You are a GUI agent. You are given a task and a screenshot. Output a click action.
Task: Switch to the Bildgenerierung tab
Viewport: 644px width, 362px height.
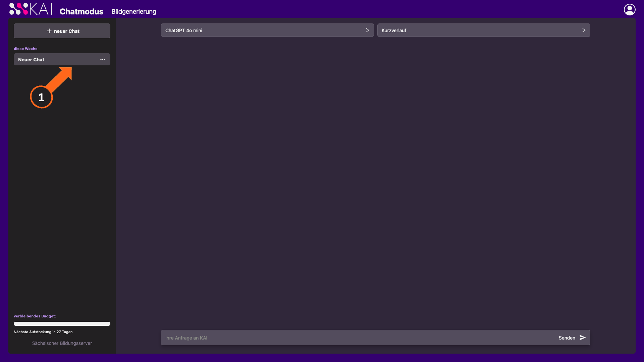[x=134, y=11]
